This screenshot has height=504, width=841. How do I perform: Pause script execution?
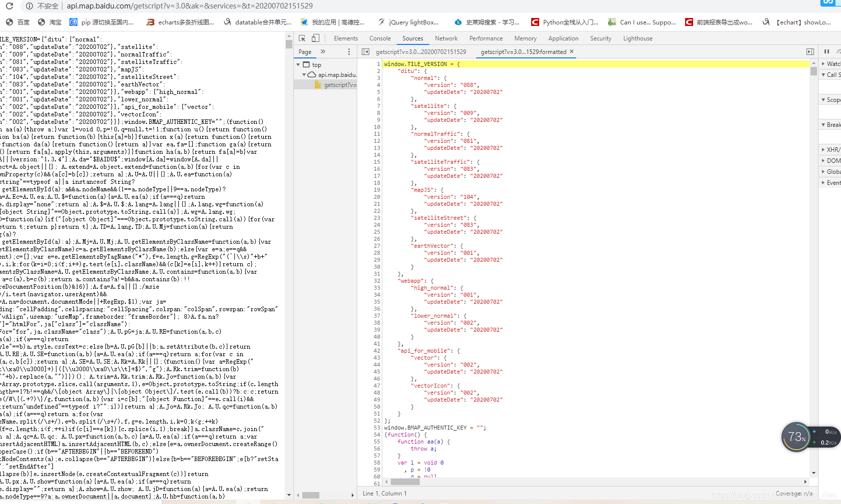point(827,51)
